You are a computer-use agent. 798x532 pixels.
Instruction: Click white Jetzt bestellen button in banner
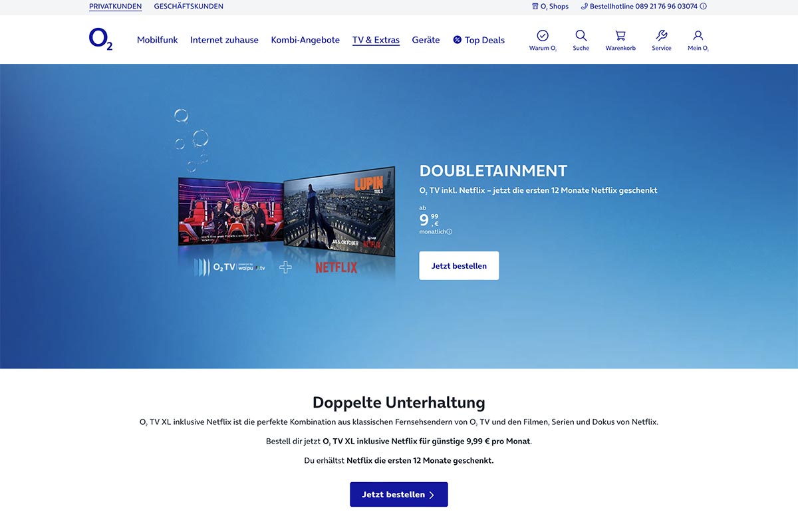[x=459, y=266]
